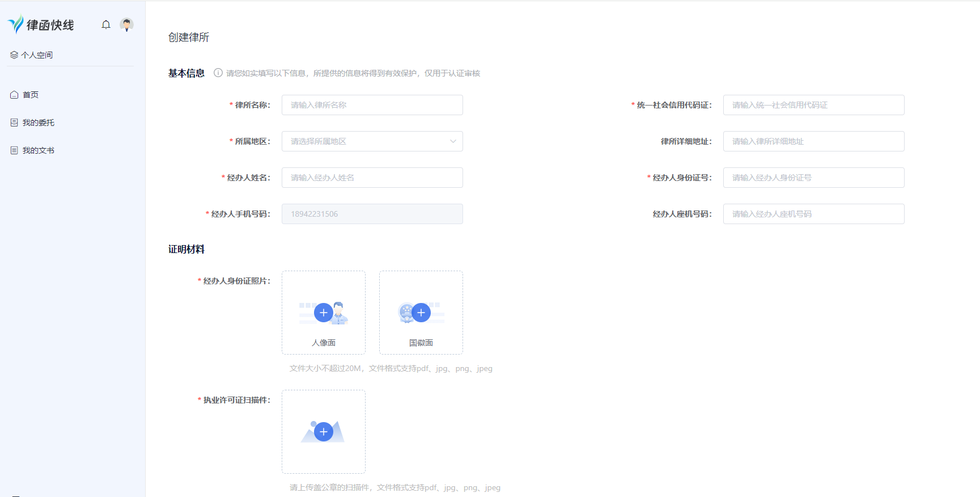Click the home icon beside 首页
Viewport: 980px width, 497px height.
pyautogui.click(x=14, y=95)
